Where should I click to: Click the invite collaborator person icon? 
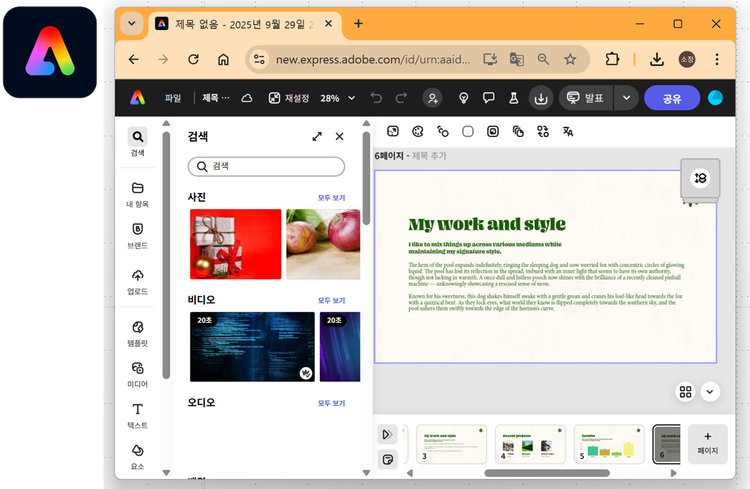[432, 98]
